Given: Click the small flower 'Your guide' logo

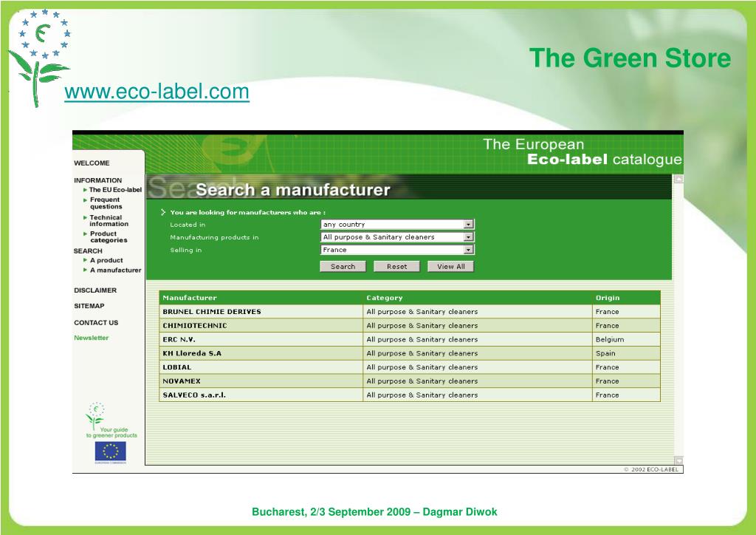Looking at the screenshot, I should [x=95, y=416].
